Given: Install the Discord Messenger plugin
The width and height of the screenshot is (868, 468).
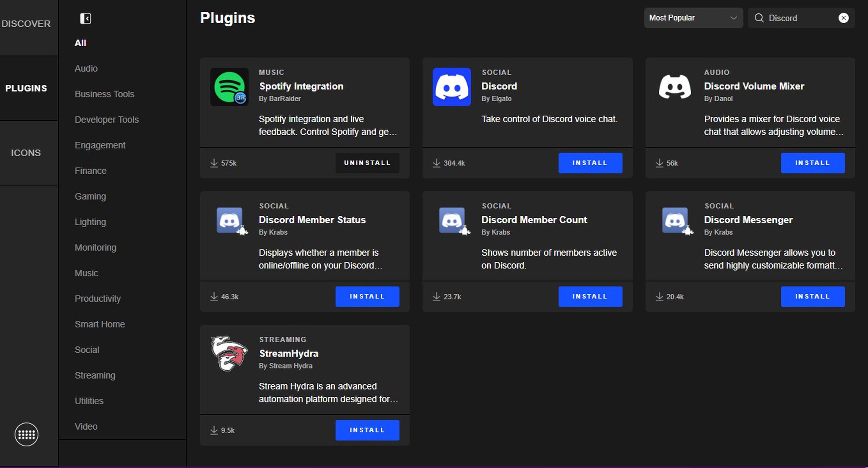Looking at the screenshot, I should click(x=813, y=297).
